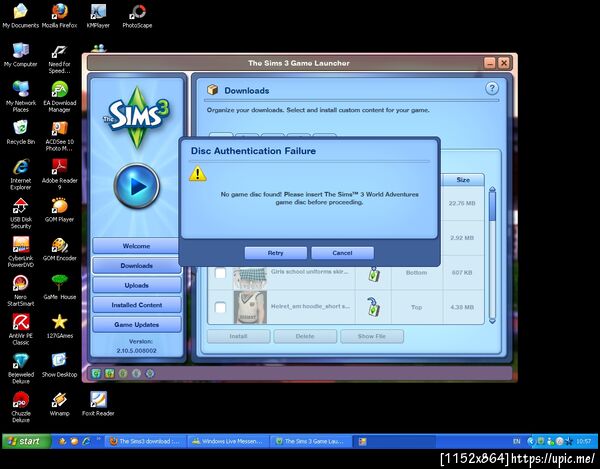Select the KMPlayer desktop shortcut
The height and width of the screenshot is (469, 600).
tap(98, 15)
